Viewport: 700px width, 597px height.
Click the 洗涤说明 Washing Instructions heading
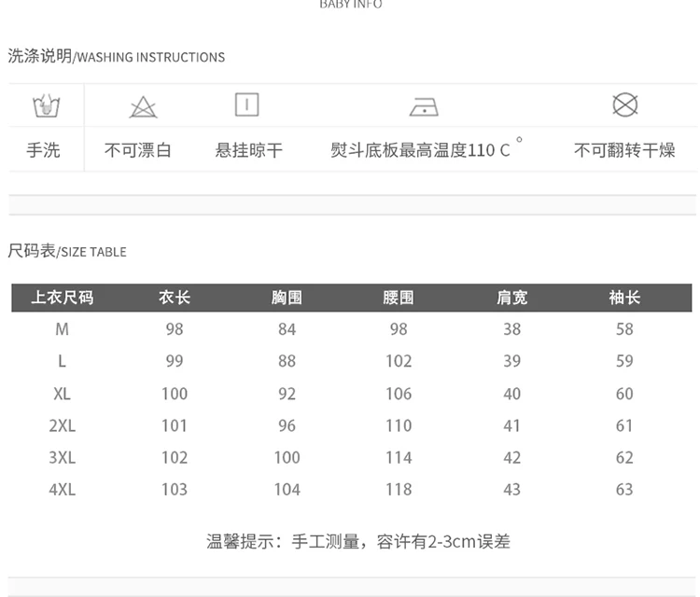(117, 56)
